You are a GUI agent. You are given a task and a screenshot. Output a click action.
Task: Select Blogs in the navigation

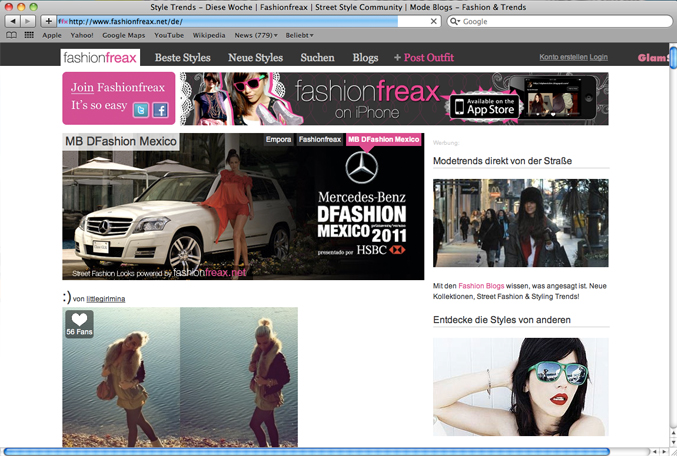click(x=365, y=57)
